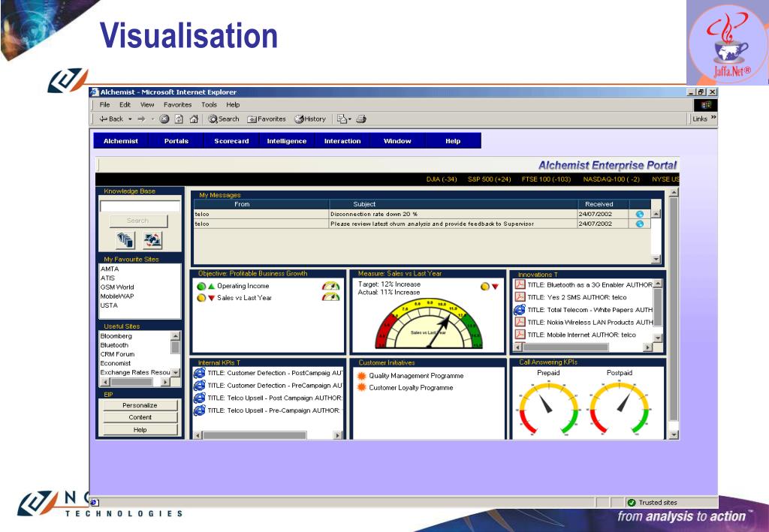Click the Personalize button
This screenshot has height=532, width=769.
pyautogui.click(x=140, y=406)
